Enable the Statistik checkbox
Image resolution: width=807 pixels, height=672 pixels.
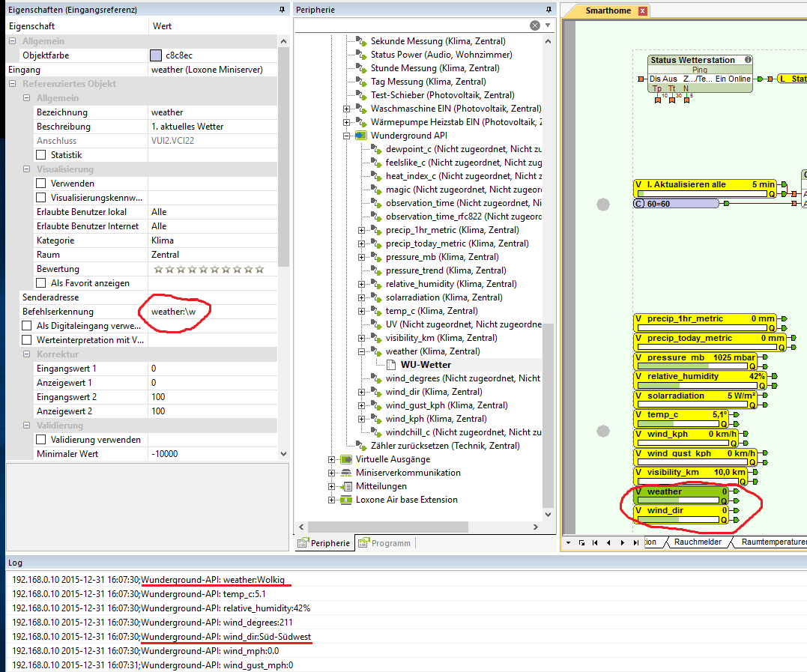[x=41, y=155]
